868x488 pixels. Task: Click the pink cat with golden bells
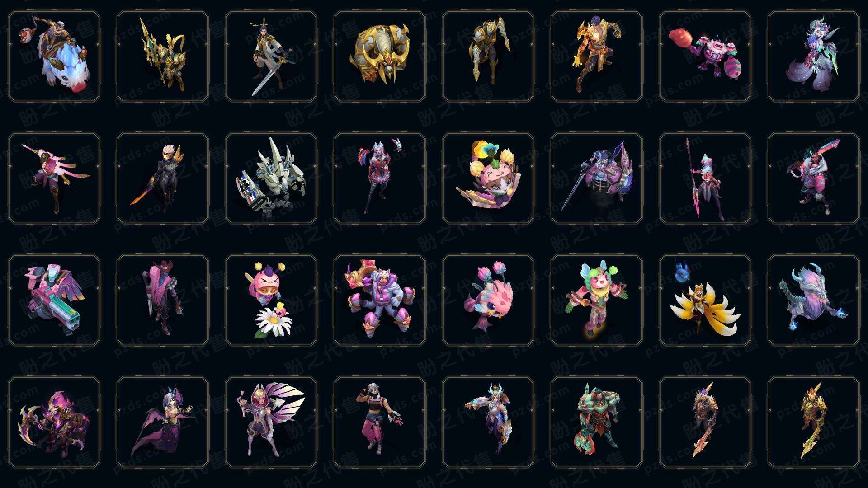point(488,178)
